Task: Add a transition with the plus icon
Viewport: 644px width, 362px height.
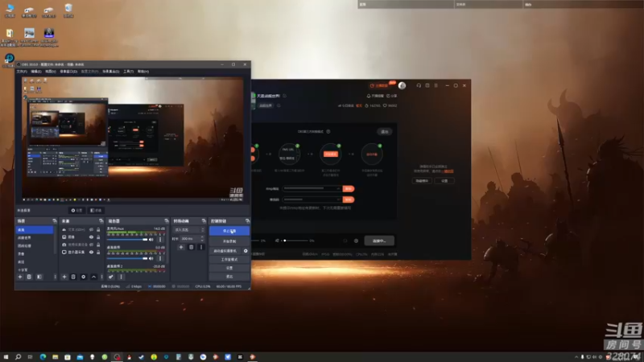Action: point(181,247)
